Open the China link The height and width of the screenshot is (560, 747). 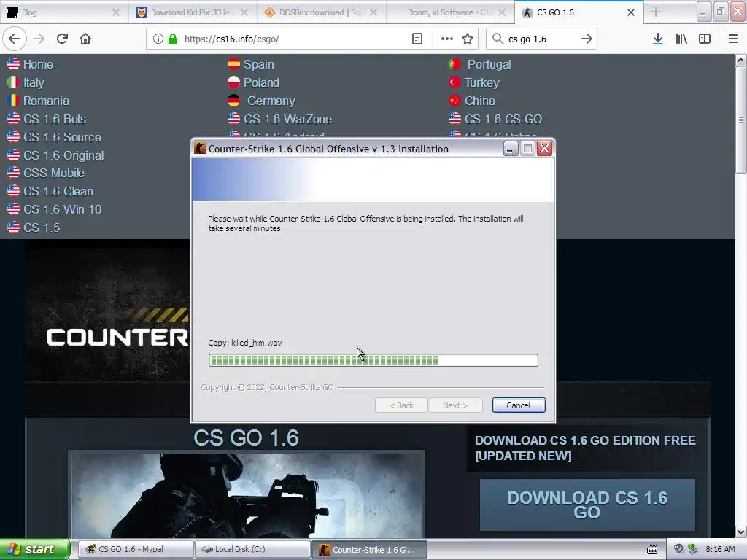click(480, 101)
